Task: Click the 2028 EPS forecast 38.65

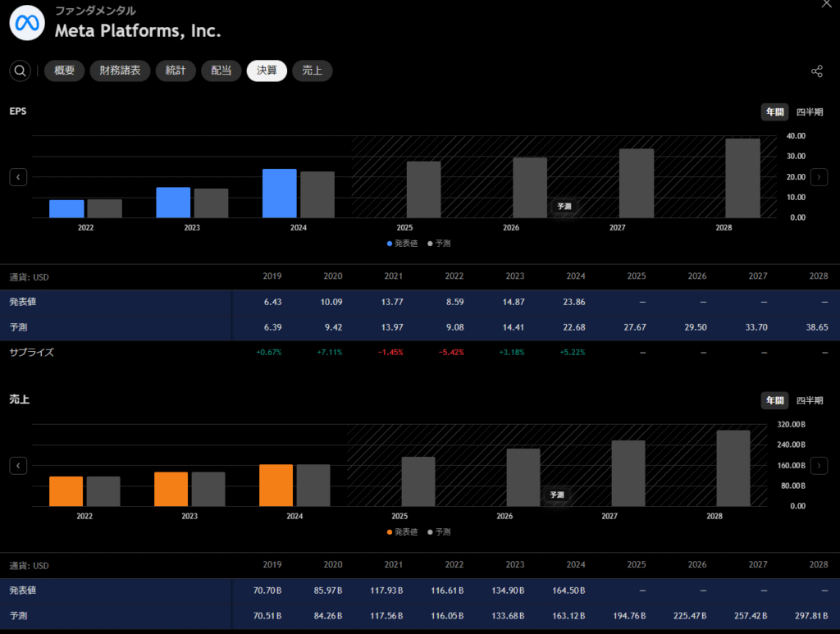Action: 817,327
